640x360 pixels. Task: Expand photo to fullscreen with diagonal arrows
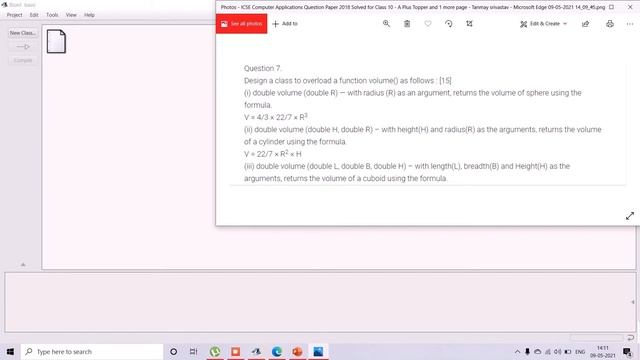pyautogui.click(x=630, y=216)
